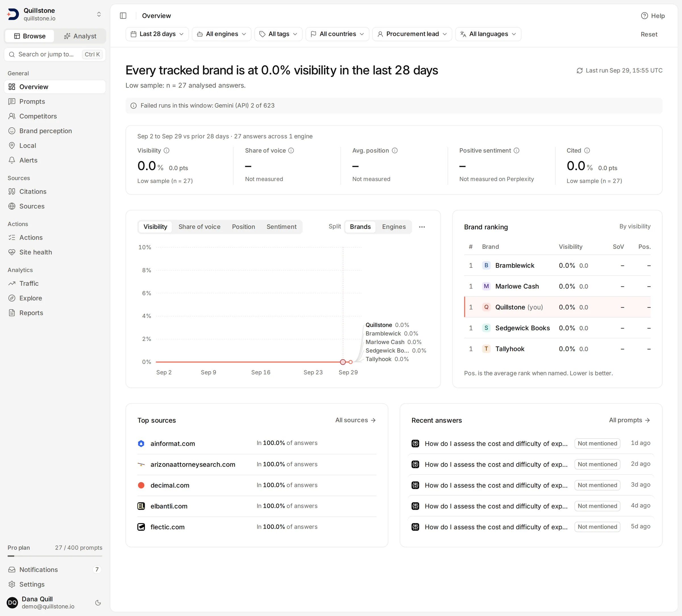This screenshot has height=616, width=682.
Task: Open the All countries filter dropdown
Action: [337, 34]
